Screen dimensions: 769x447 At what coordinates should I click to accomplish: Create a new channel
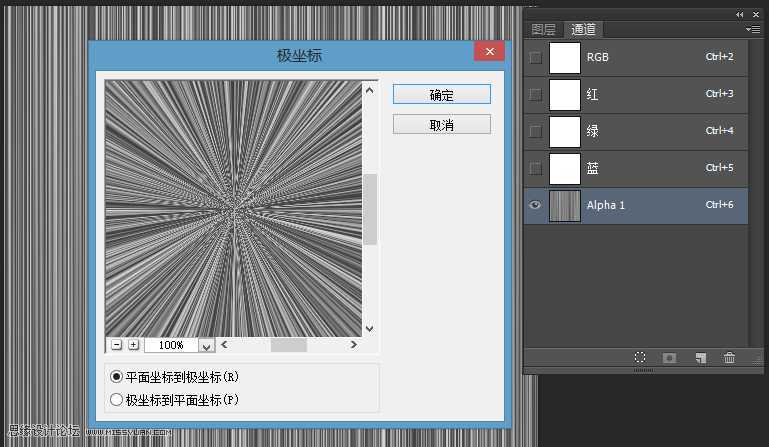pyautogui.click(x=701, y=358)
